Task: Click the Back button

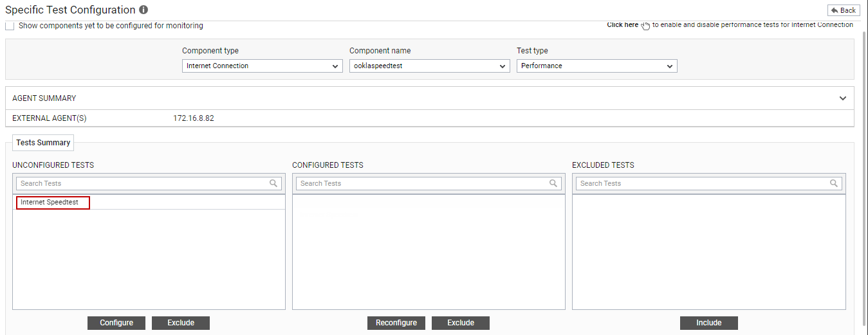Action: point(844,10)
